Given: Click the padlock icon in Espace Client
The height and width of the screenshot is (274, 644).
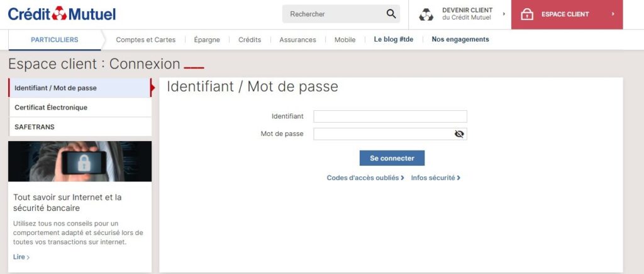Looking at the screenshot, I should 527,14.
